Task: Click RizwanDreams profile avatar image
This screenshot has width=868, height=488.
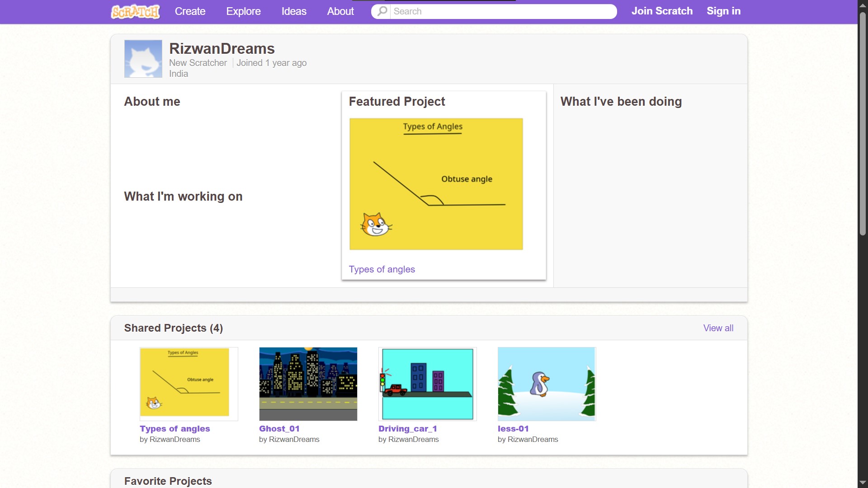Action: click(143, 59)
